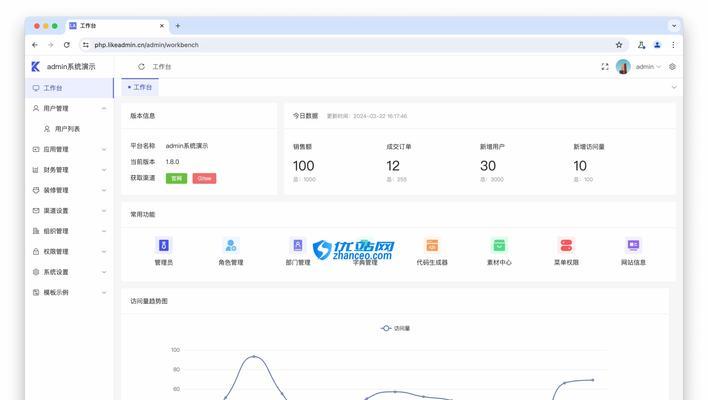Click the page refresh icon beside breadcrumb

141,66
